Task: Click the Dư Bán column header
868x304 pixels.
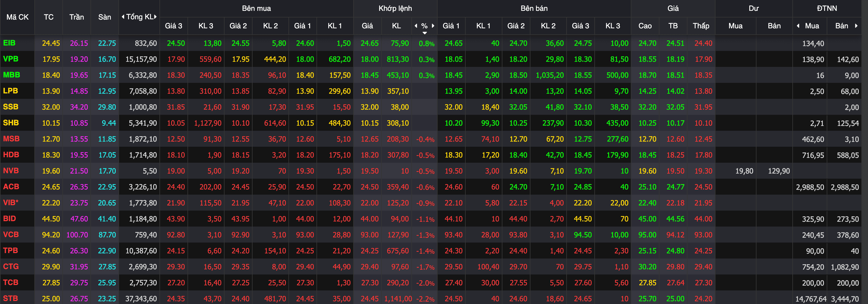Action: click(774, 26)
